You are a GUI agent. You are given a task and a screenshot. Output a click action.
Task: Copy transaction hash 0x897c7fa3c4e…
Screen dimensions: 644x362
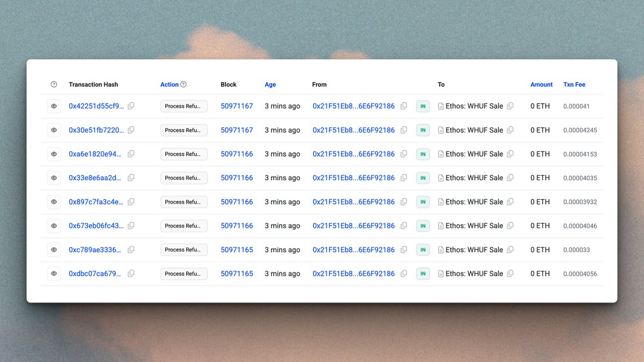pos(131,202)
